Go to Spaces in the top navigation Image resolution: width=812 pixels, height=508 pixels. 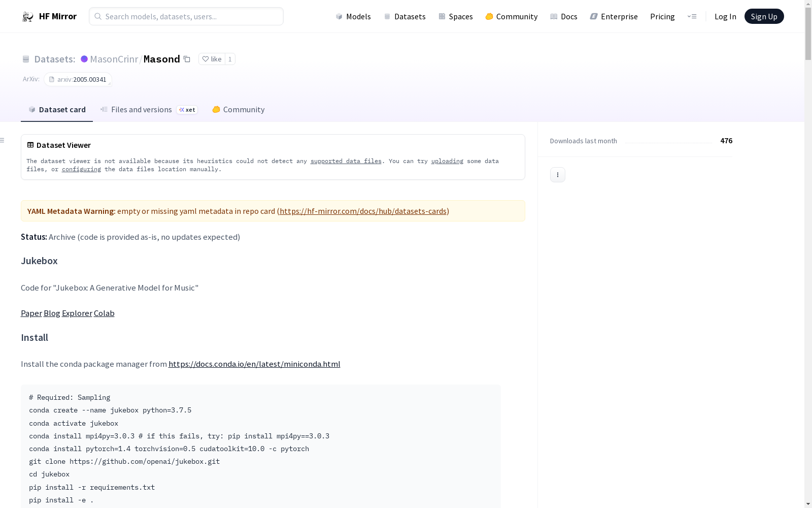455,16
